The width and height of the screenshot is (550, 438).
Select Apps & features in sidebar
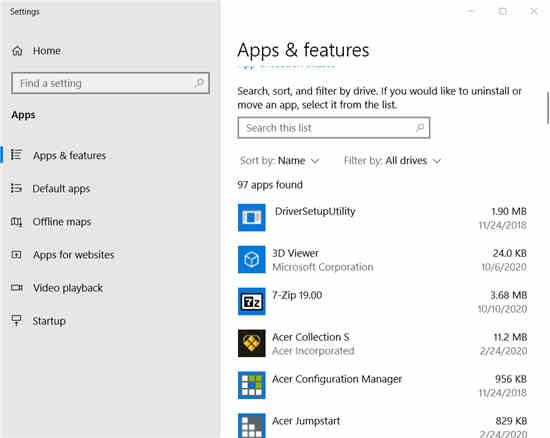(x=69, y=155)
